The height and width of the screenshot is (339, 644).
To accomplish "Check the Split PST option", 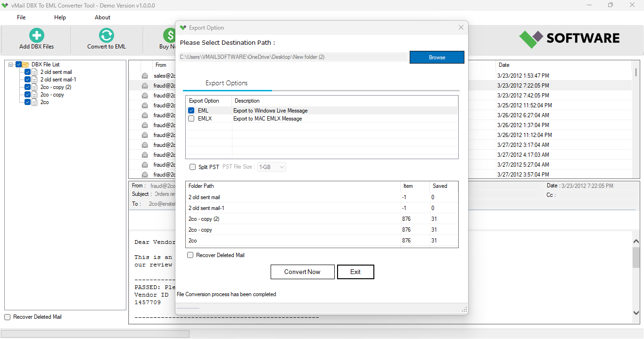I will [x=192, y=167].
